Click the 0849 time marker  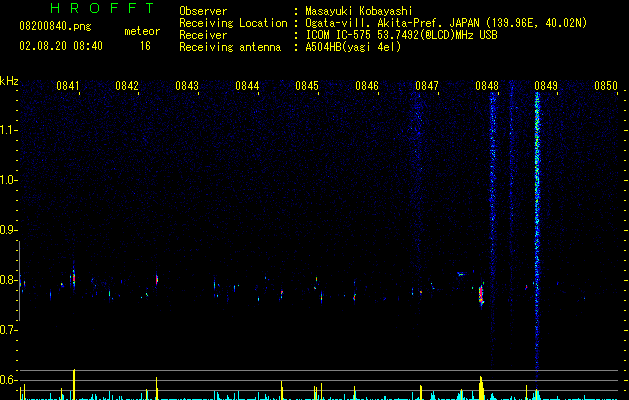pyautogui.click(x=546, y=86)
